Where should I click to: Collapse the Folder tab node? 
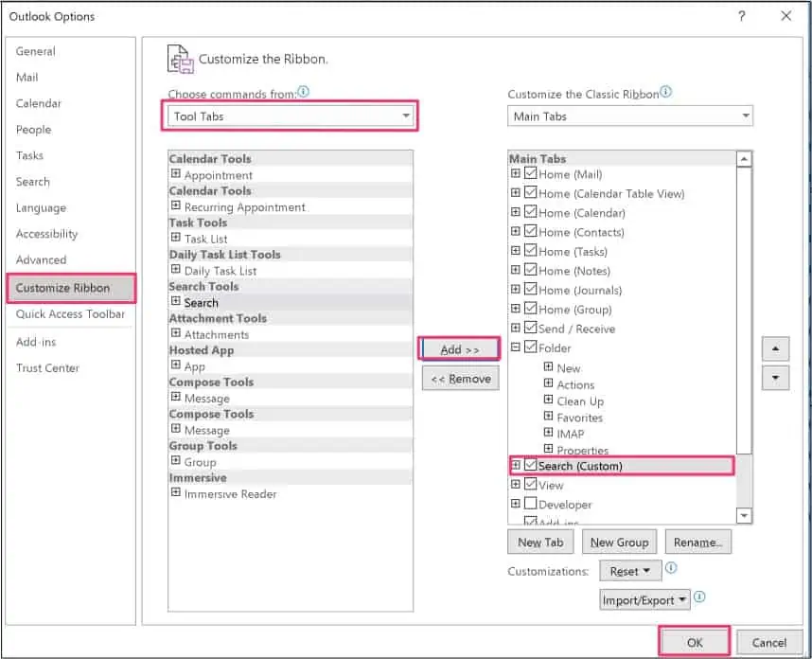(x=515, y=347)
